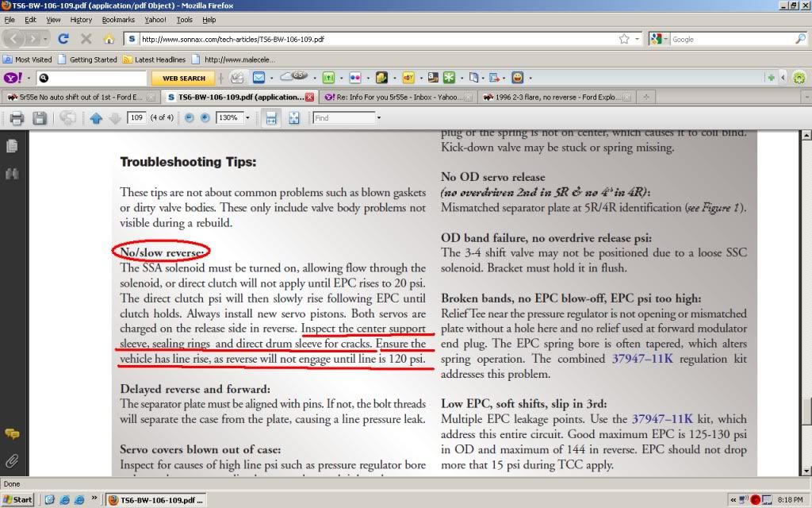Open the binoculars search panel icon

coord(12,174)
